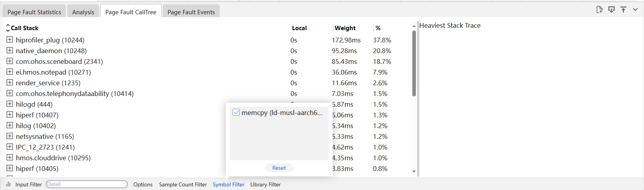Focus the Input Filter Detail field
The width and height of the screenshot is (644, 190).
(x=86, y=184)
